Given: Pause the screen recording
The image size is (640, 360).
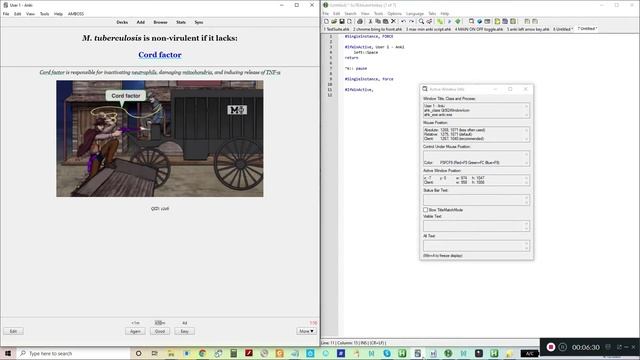Looking at the screenshot, I should pyautogui.click(x=562, y=347).
